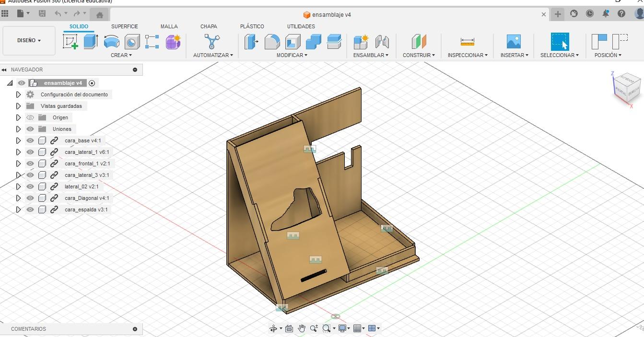Image resolution: width=644 pixels, height=337 pixels.
Task: Open the data panel grid icon
Action: [5, 14]
